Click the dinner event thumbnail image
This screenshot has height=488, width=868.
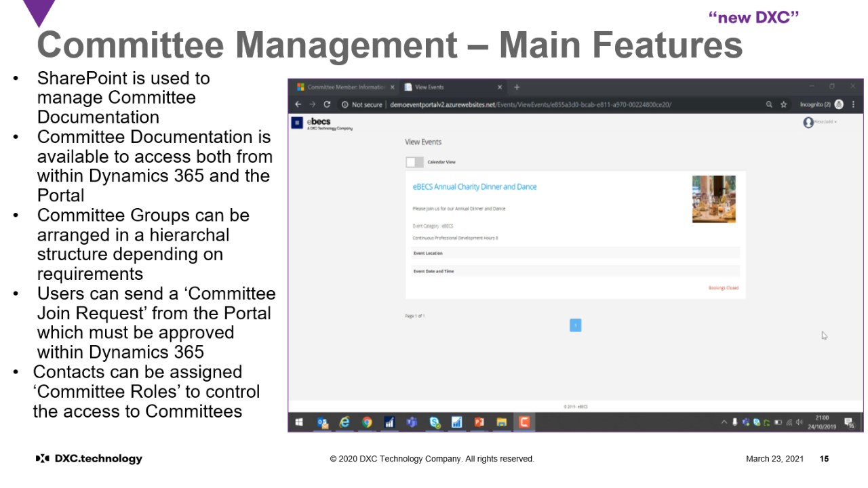pos(713,199)
